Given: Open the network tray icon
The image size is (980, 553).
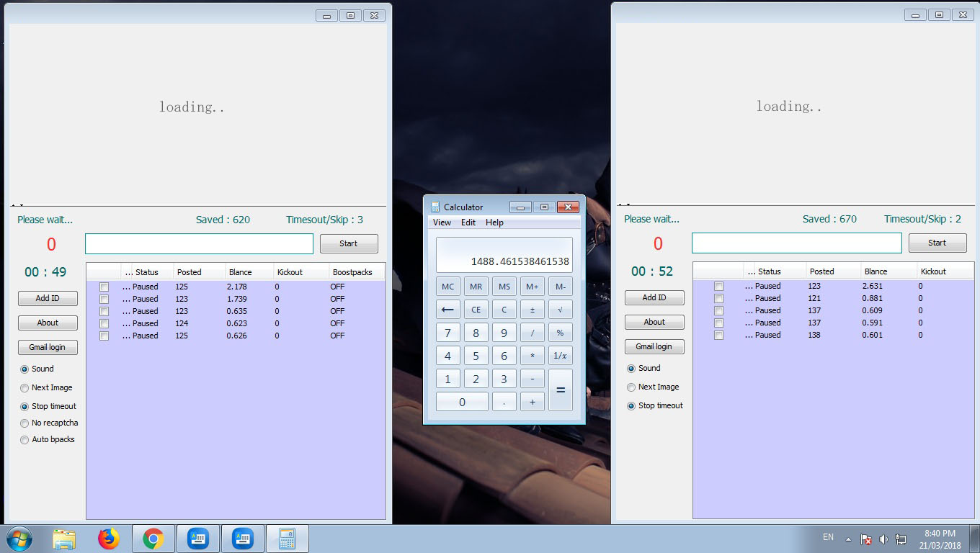Looking at the screenshot, I should pos(901,539).
